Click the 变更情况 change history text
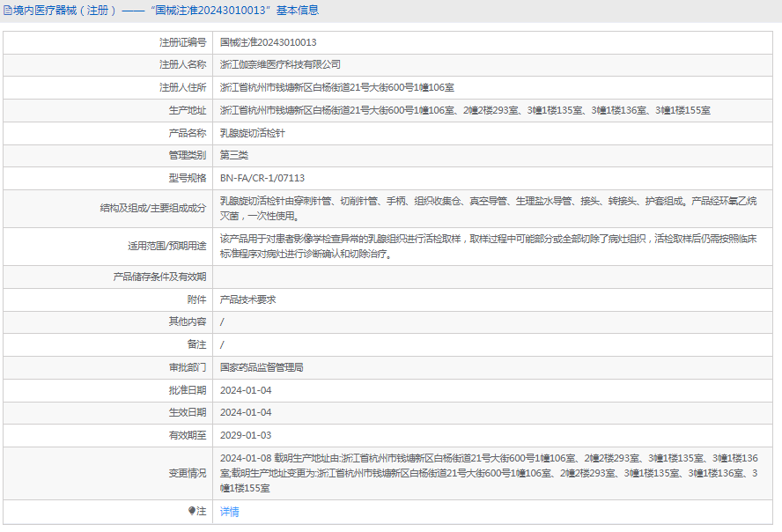 (488, 473)
